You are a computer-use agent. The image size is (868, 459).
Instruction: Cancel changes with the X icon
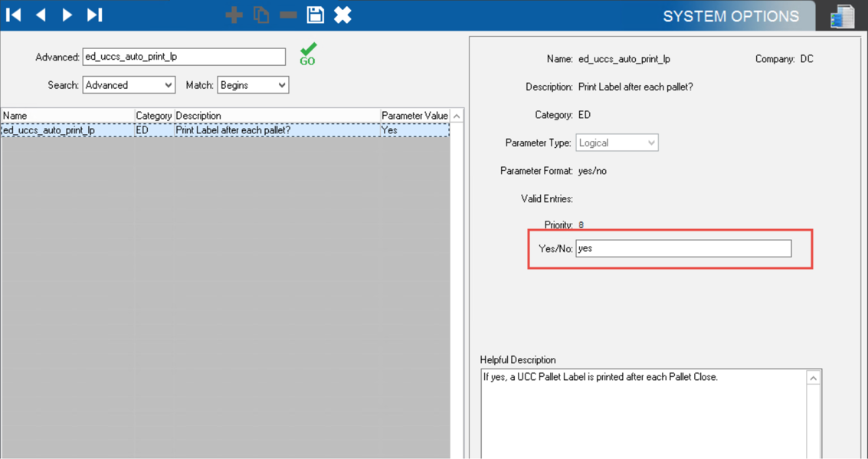point(342,15)
